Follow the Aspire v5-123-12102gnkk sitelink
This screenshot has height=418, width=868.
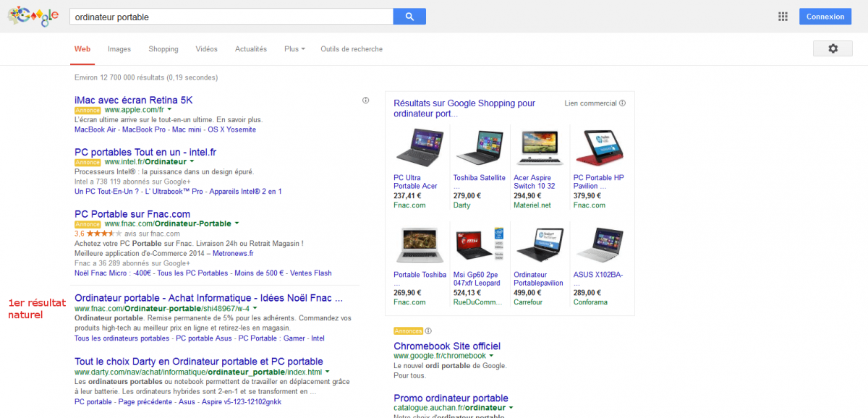(x=241, y=401)
